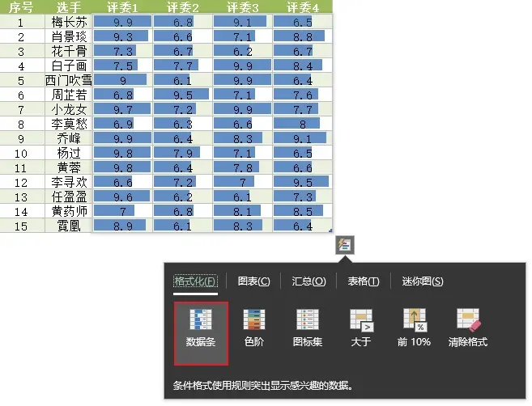The height and width of the screenshot is (406, 532).
Task: Select 清除格式 to clear formatting
Action: click(468, 328)
